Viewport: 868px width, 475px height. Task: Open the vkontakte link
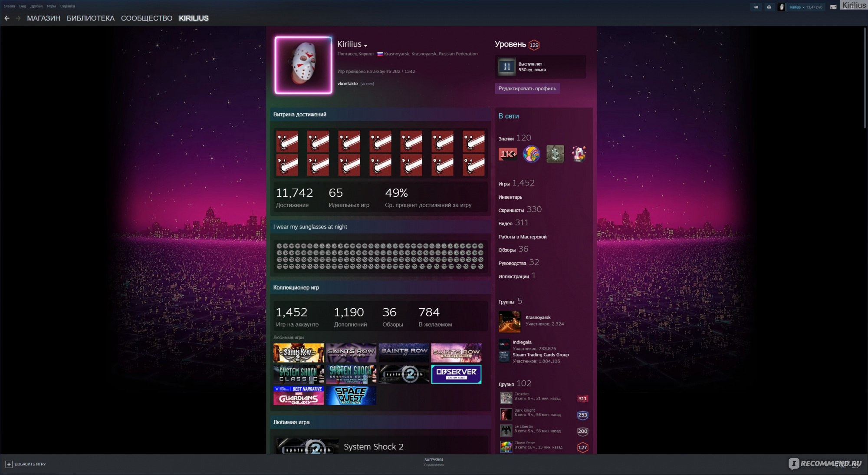tap(347, 84)
